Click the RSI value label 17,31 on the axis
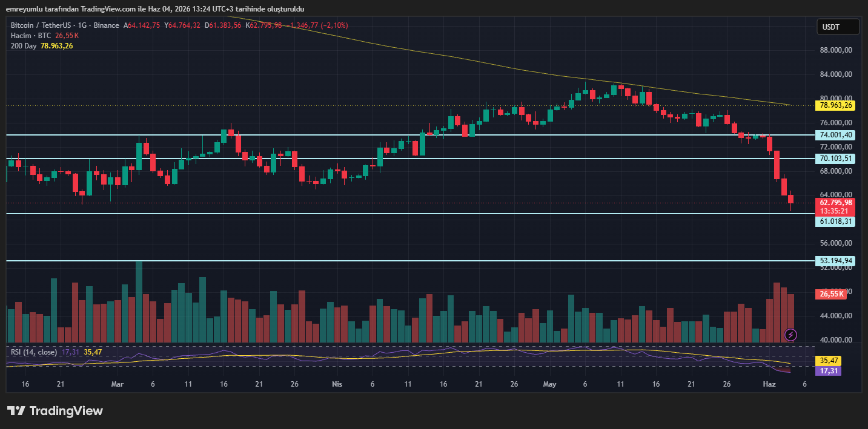This screenshot has height=429, width=868. [x=828, y=370]
